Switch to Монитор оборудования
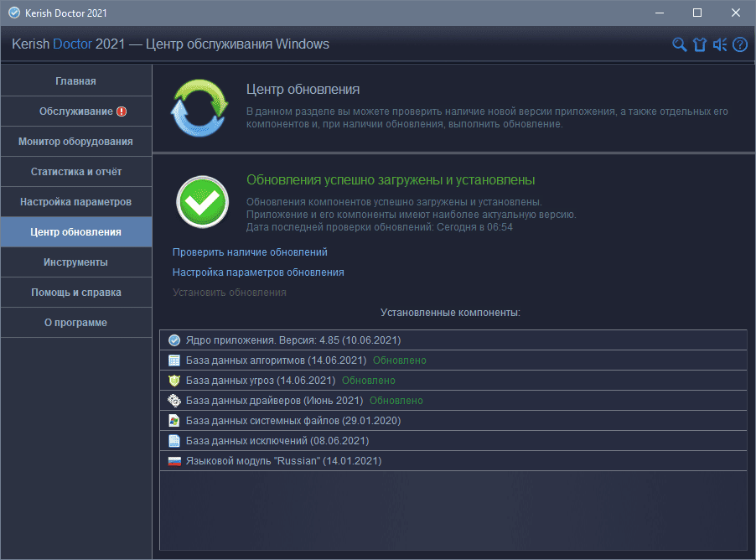Image resolution: width=756 pixels, height=560 pixels. point(76,142)
